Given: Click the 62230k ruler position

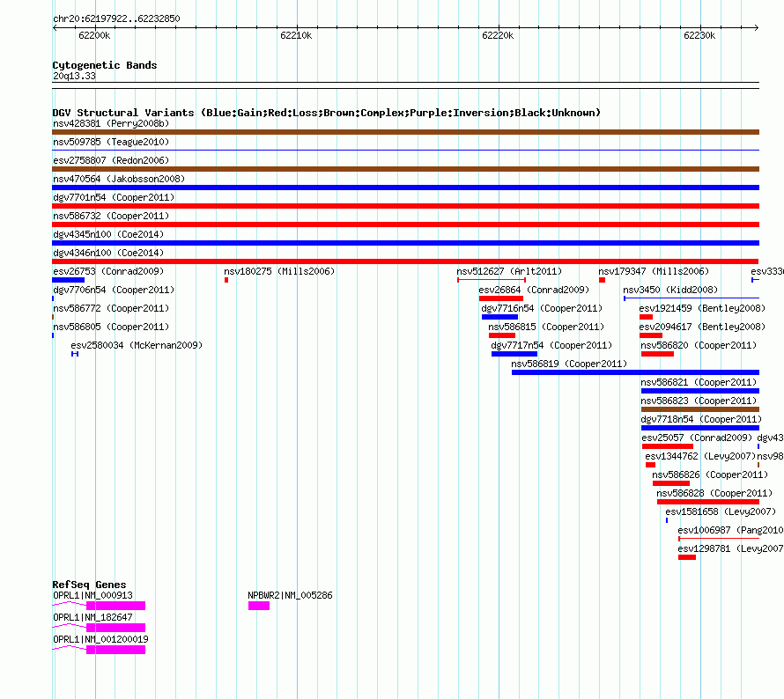Looking at the screenshot, I should pos(699,35).
